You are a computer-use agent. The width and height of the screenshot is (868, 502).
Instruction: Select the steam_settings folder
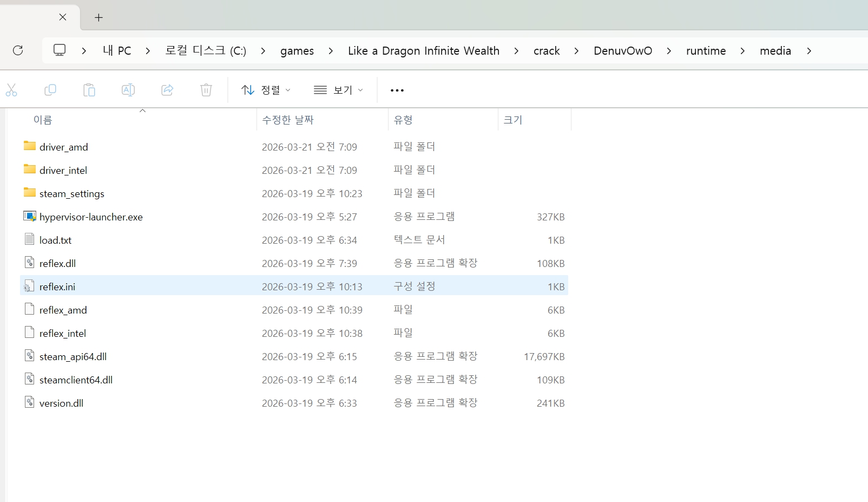pos(71,194)
